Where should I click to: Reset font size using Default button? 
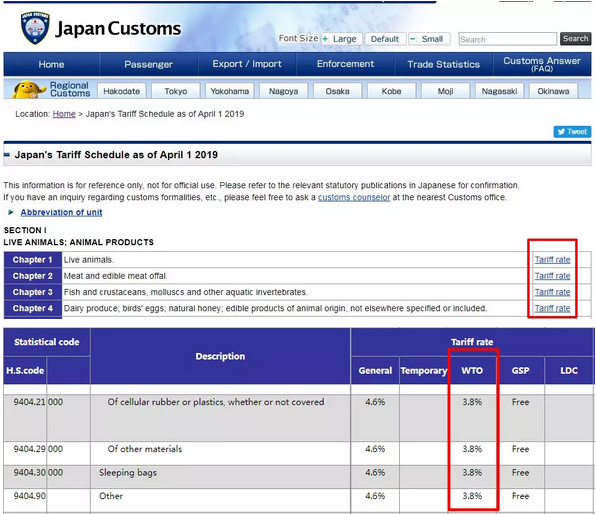385,39
